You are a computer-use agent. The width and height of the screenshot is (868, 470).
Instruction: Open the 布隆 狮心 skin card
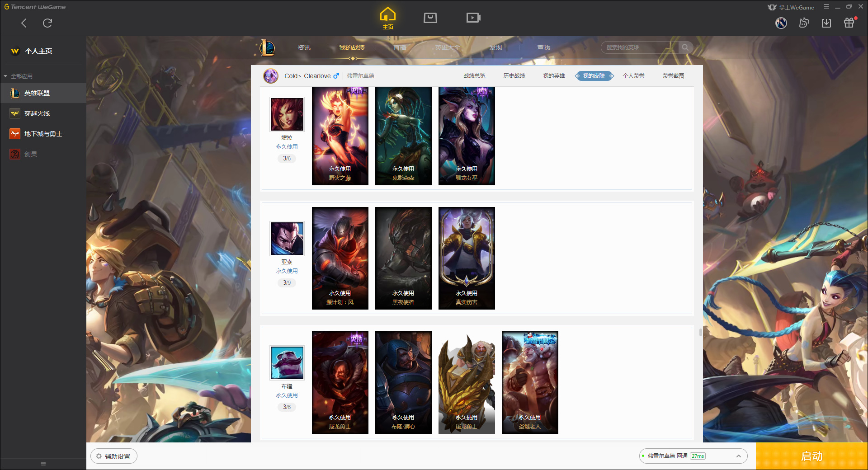pos(403,382)
